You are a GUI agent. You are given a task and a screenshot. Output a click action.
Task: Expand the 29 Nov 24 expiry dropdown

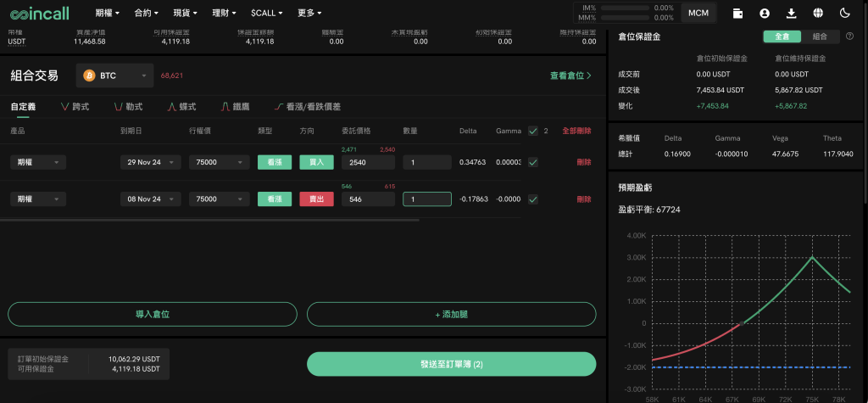(150, 162)
